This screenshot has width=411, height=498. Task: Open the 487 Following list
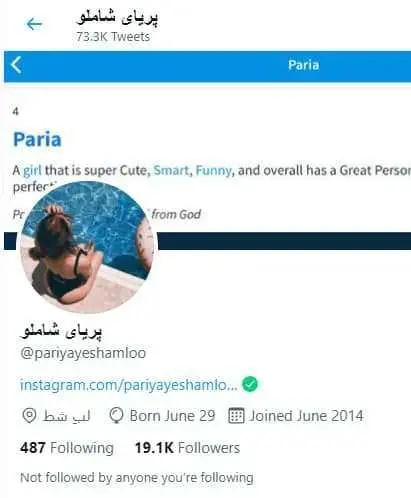pyautogui.click(x=67, y=448)
